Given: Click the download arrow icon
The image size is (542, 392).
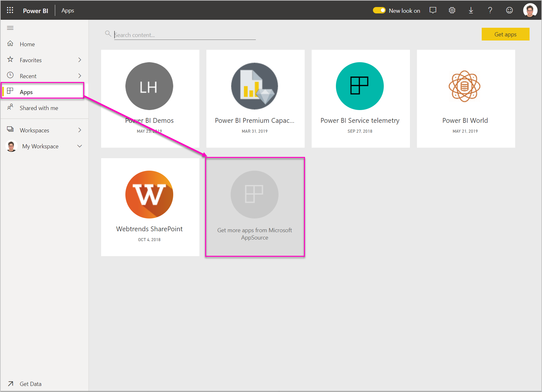Looking at the screenshot, I should (x=471, y=10).
